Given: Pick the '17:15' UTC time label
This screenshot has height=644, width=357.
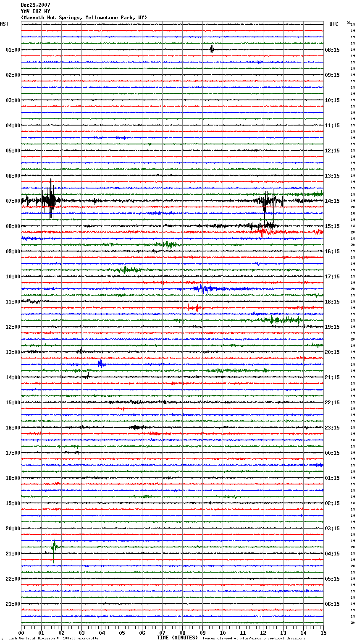Looking at the screenshot, I should (x=332, y=277).
